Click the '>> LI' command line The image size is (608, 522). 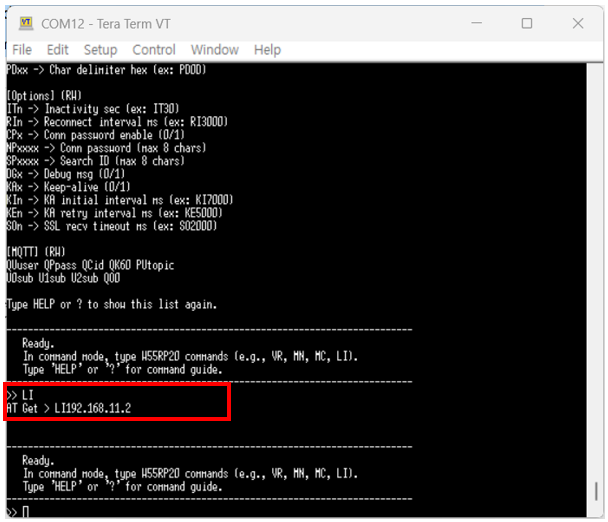click(x=20, y=395)
